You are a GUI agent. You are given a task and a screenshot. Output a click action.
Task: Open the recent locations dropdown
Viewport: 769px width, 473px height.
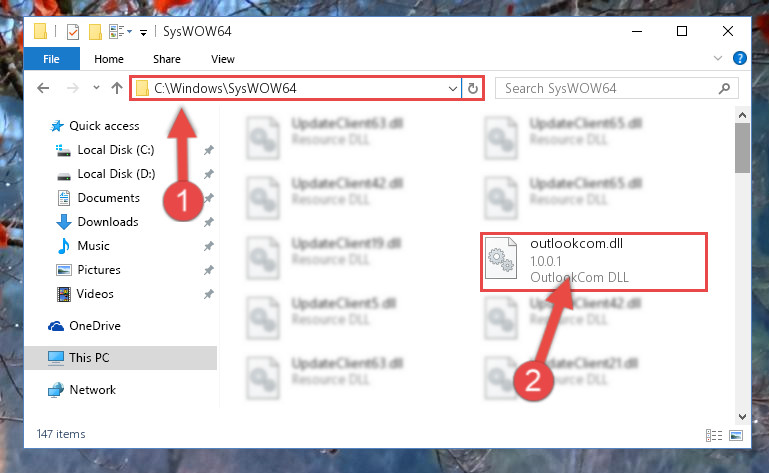point(96,88)
